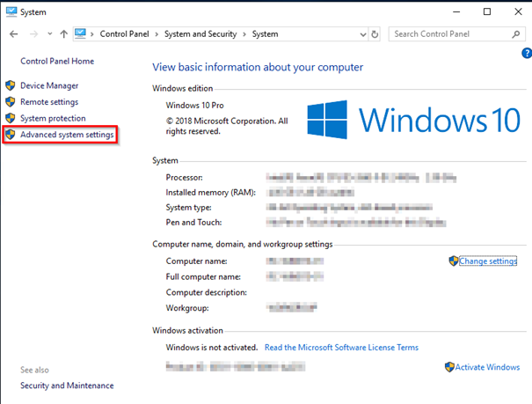Open System protection link
This screenshot has width=532, height=404.
(x=53, y=118)
